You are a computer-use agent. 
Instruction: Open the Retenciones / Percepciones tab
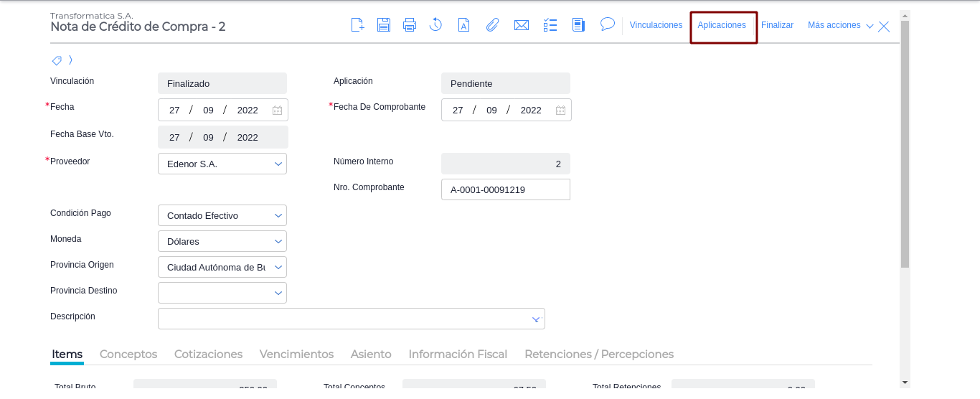point(599,355)
